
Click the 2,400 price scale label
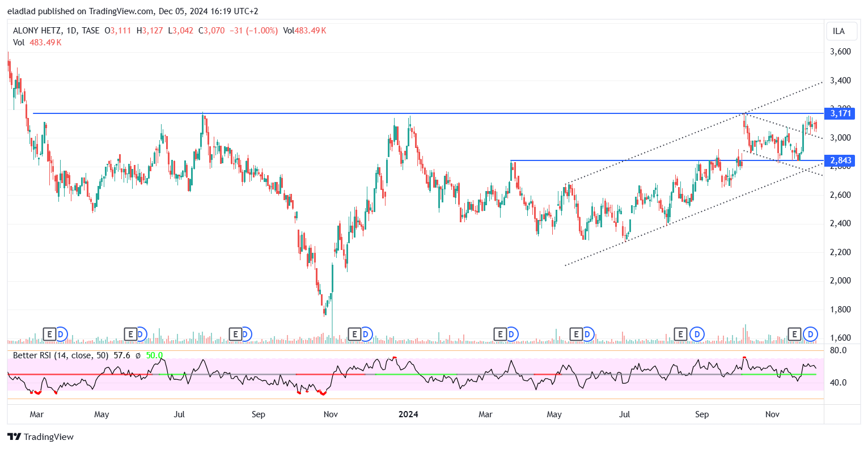coord(840,223)
